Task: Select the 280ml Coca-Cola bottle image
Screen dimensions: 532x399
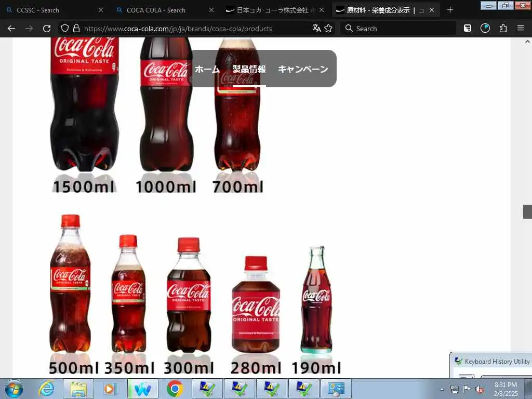Action: [x=256, y=304]
